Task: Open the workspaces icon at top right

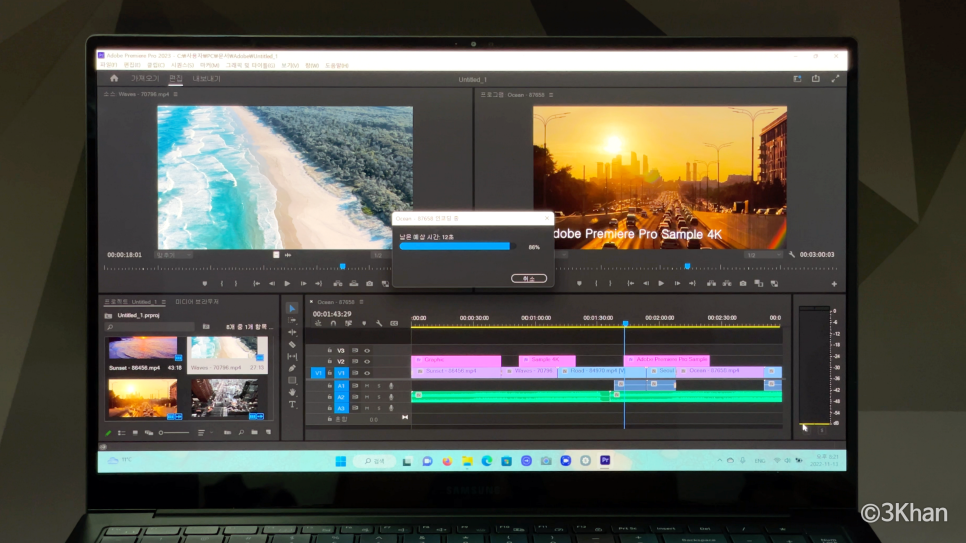Action: point(797,78)
